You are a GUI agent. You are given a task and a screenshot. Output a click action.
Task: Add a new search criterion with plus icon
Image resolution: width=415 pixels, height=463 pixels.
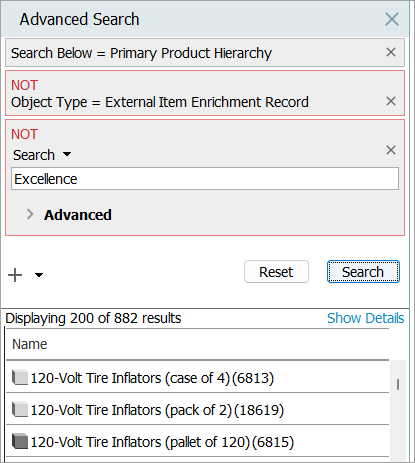[x=15, y=275]
